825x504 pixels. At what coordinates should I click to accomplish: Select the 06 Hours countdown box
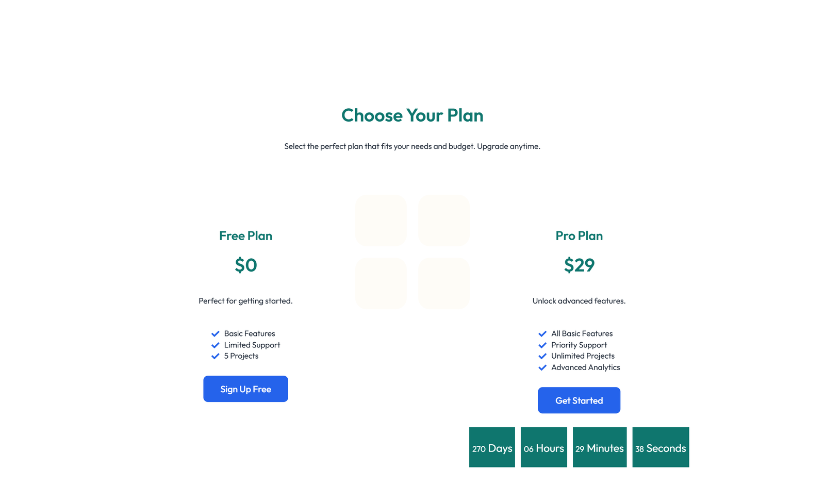point(543,447)
